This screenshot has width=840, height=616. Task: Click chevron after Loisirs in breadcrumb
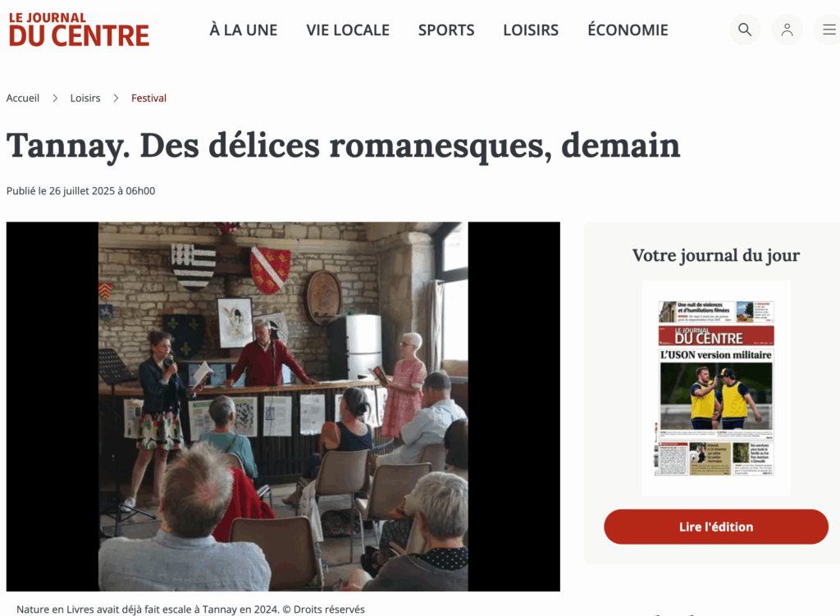[x=116, y=98]
